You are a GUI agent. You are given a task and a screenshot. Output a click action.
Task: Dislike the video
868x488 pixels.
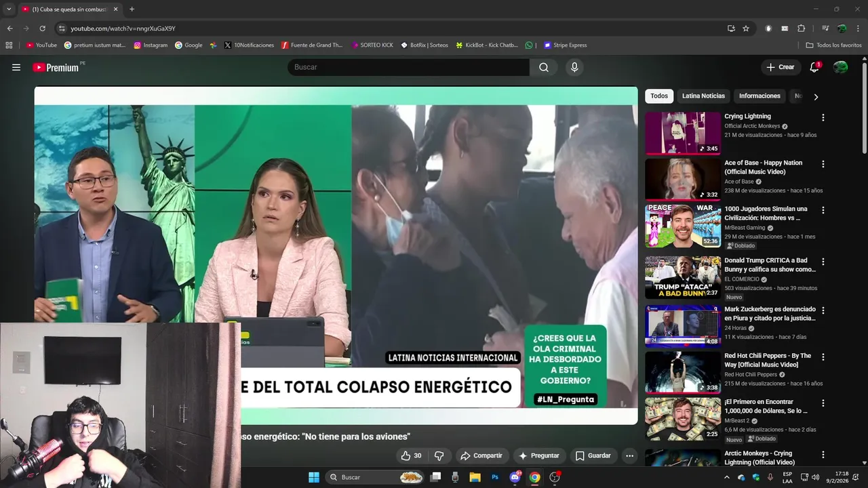tap(439, 455)
